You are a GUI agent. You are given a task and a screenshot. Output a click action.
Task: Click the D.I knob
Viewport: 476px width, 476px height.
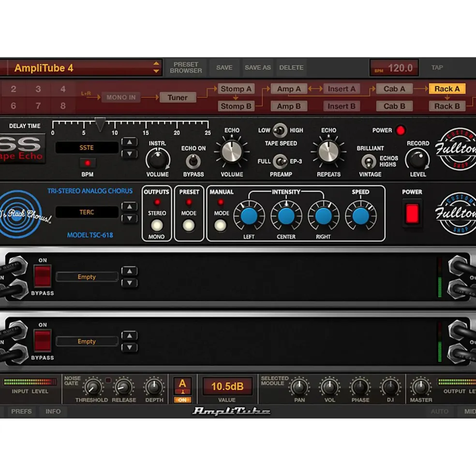pyautogui.click(x=390, y=387)
